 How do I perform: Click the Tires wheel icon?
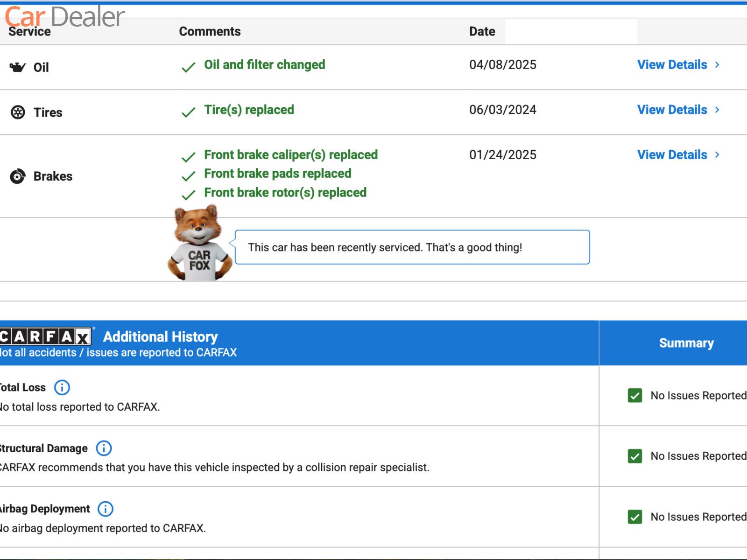click(18, 112)
